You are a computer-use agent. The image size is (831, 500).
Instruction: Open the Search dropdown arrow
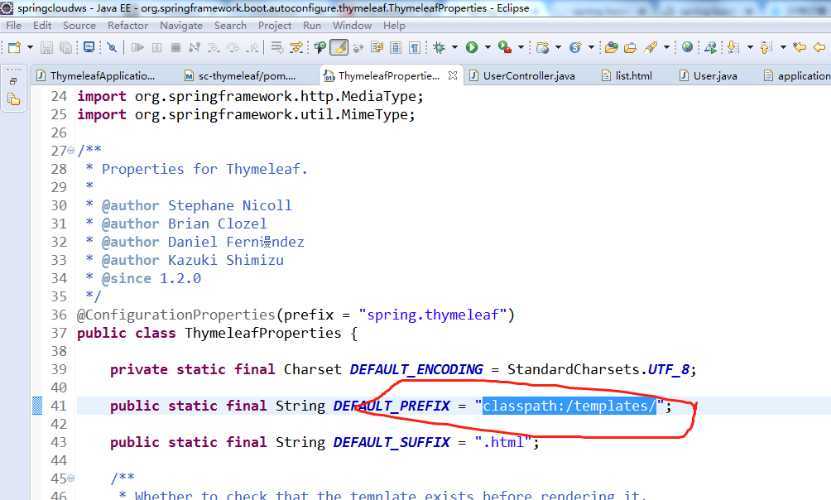click(667, 47)
